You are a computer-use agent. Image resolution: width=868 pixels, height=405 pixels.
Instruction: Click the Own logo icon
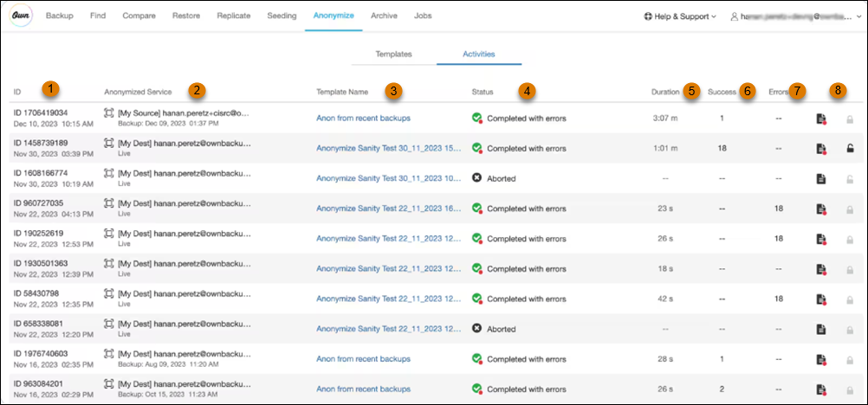click(21, 16)
